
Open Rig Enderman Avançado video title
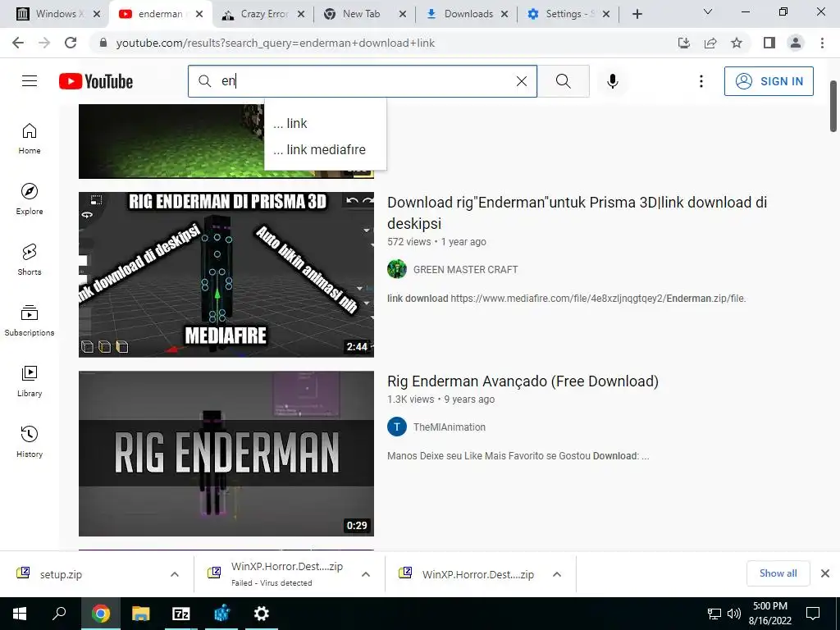523,381
